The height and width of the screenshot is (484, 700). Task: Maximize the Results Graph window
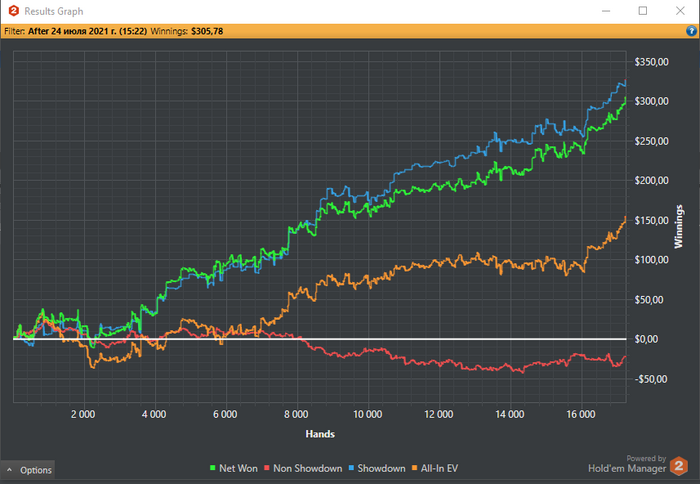tap(643, 11)
